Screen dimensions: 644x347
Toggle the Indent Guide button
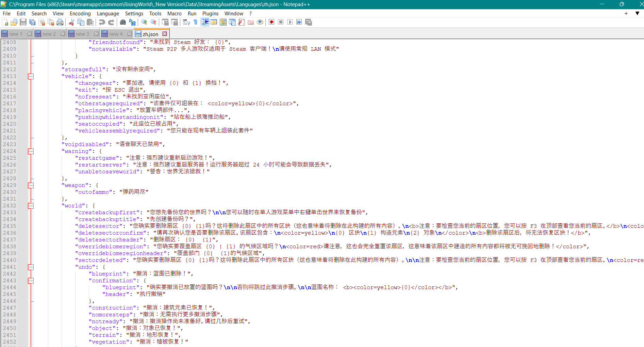[205, 22]
